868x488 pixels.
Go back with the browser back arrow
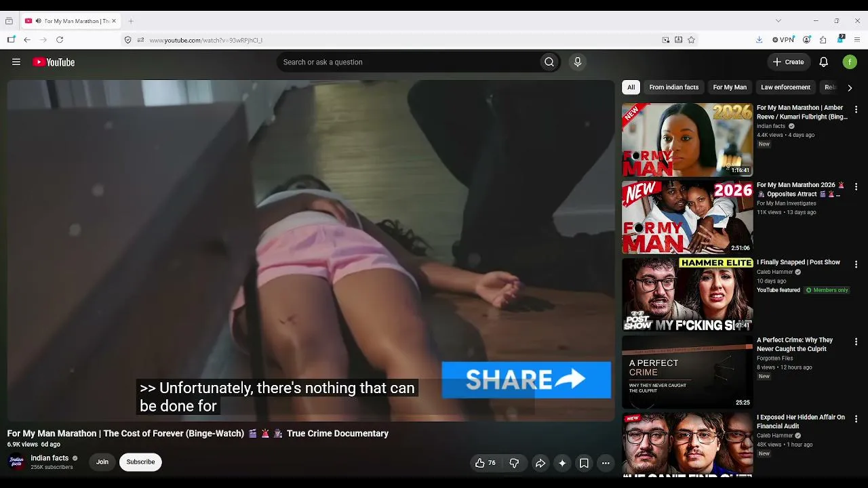(x=27, y=40)
